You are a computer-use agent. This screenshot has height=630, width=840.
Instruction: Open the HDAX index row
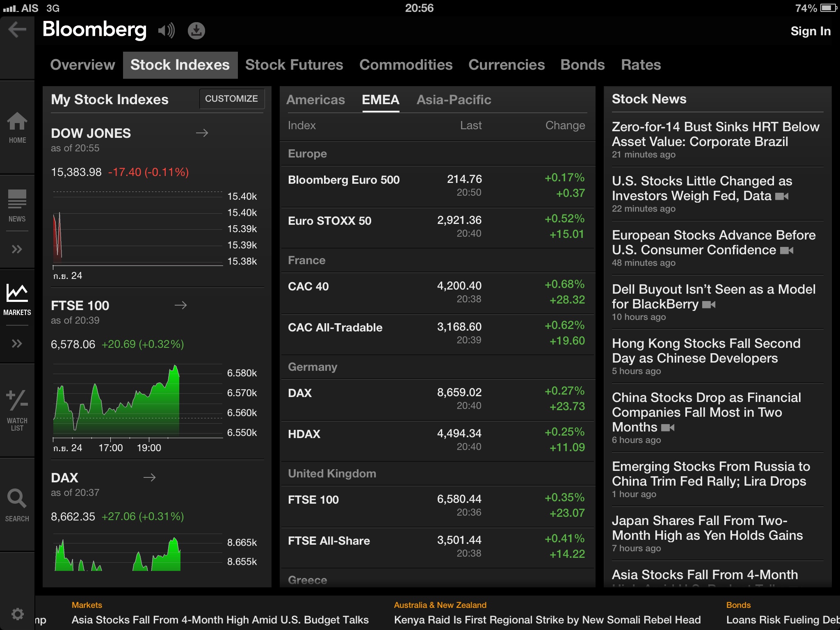click(x=437, y=441)
